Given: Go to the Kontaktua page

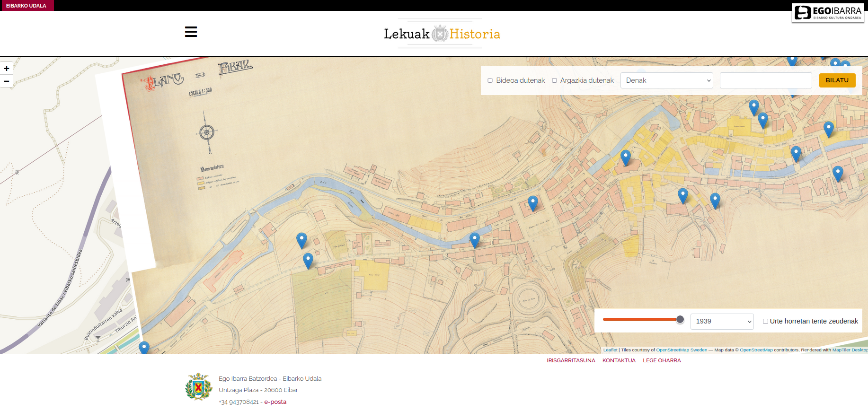Looking at the screenshot, I should (619, 360).
